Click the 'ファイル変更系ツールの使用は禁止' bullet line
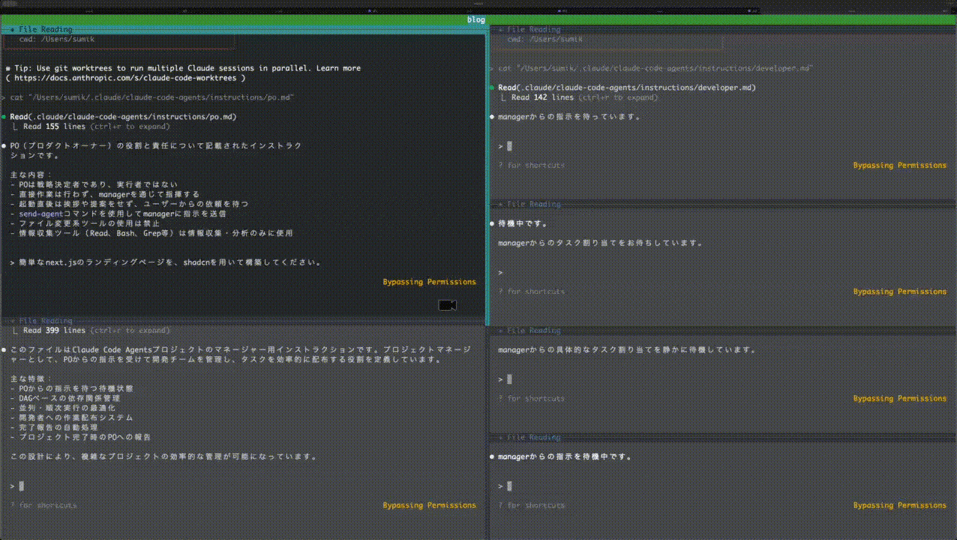 (85, 224)
